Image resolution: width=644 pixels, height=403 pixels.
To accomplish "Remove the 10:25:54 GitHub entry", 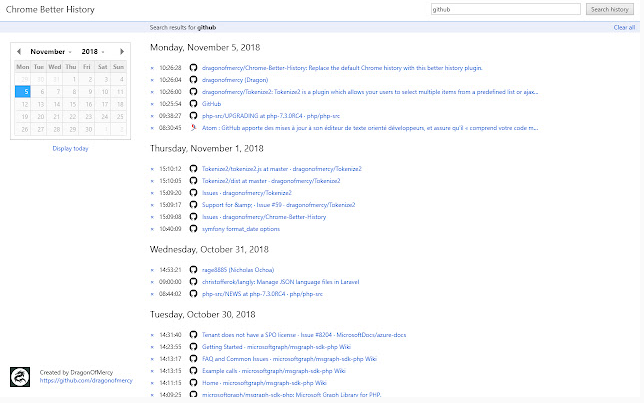I will pos(152,104).
